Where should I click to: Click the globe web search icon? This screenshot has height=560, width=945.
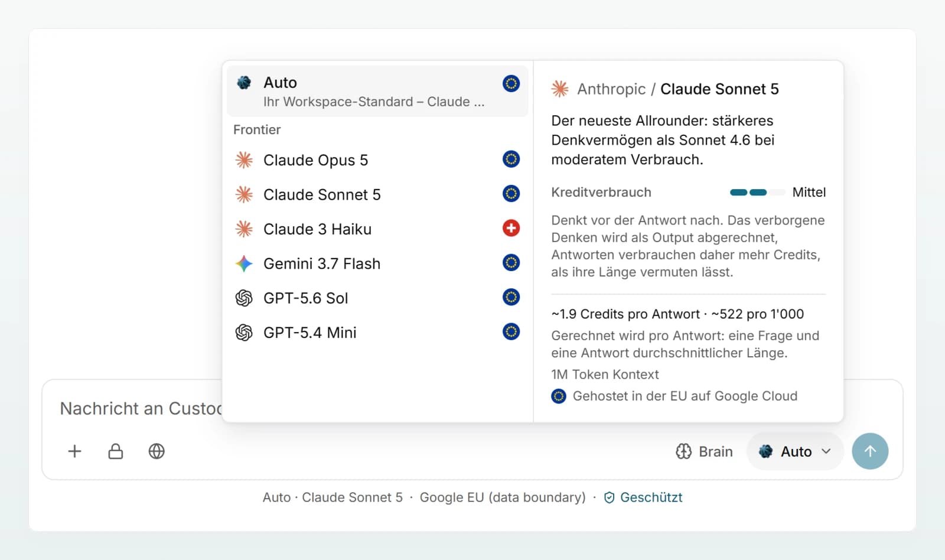(x=157, y=451)
